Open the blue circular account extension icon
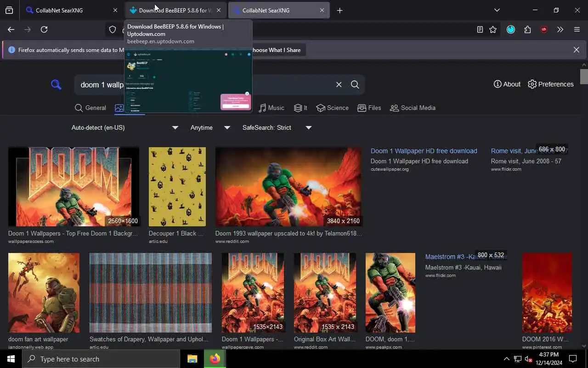 click(511, 29)
